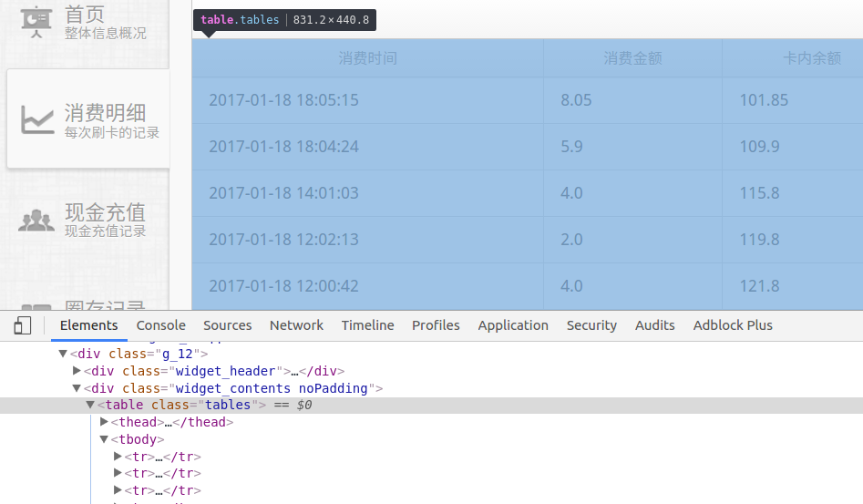Collapse the table.tables node arrow
The height and width of the screenshot is (504, 863).
(90, 405)
